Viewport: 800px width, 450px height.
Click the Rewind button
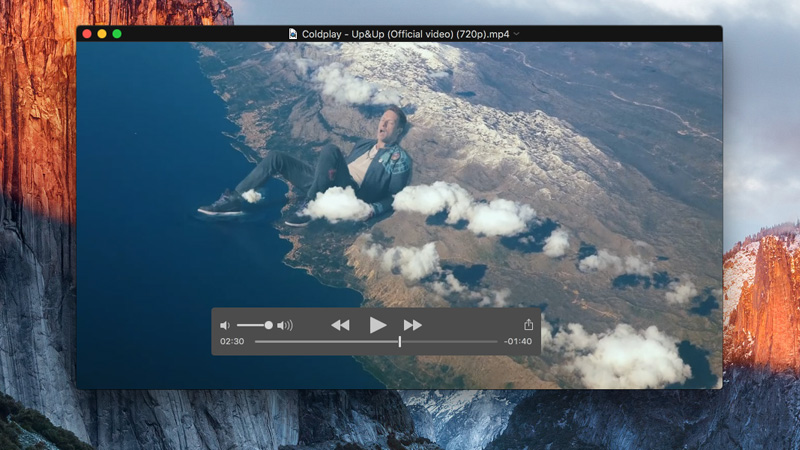[340, 325]
